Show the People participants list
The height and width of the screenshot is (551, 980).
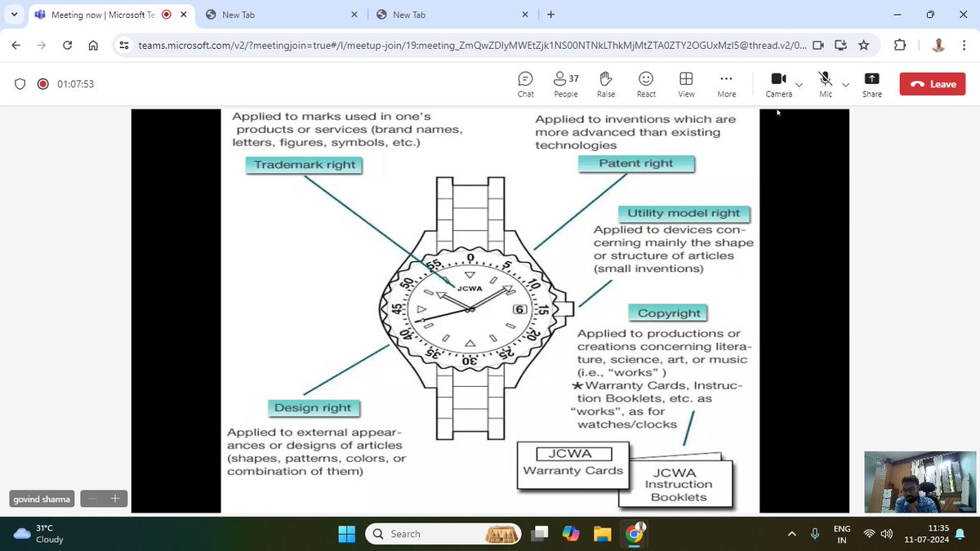click(x=566, y=84)
